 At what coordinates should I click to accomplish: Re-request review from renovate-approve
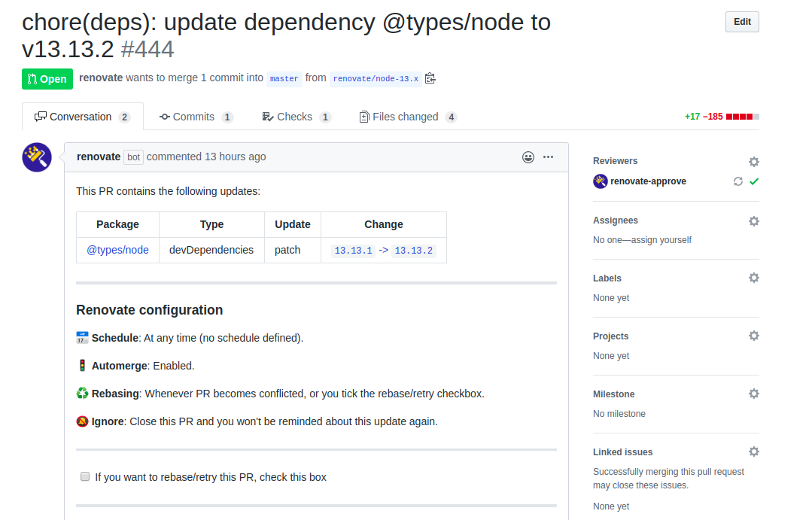coord(738,181)
